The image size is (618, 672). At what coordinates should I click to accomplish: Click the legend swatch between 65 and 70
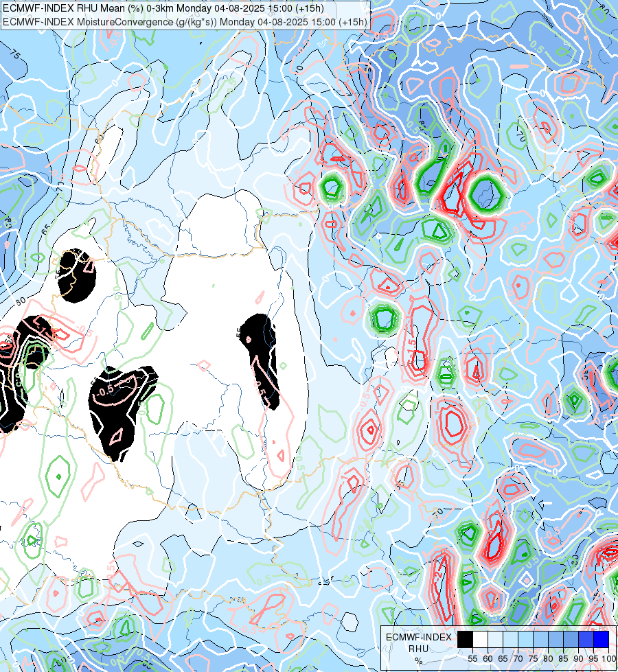510,639
